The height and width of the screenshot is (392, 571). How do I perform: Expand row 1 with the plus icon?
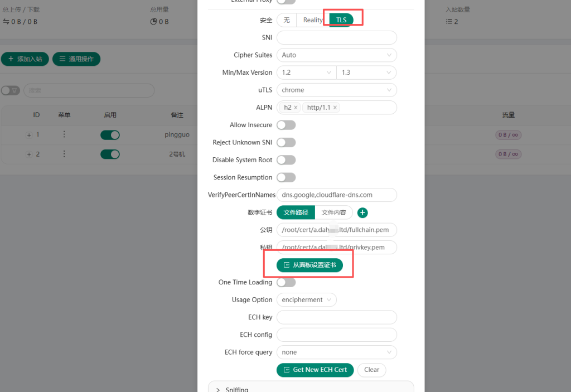[29, 135]
